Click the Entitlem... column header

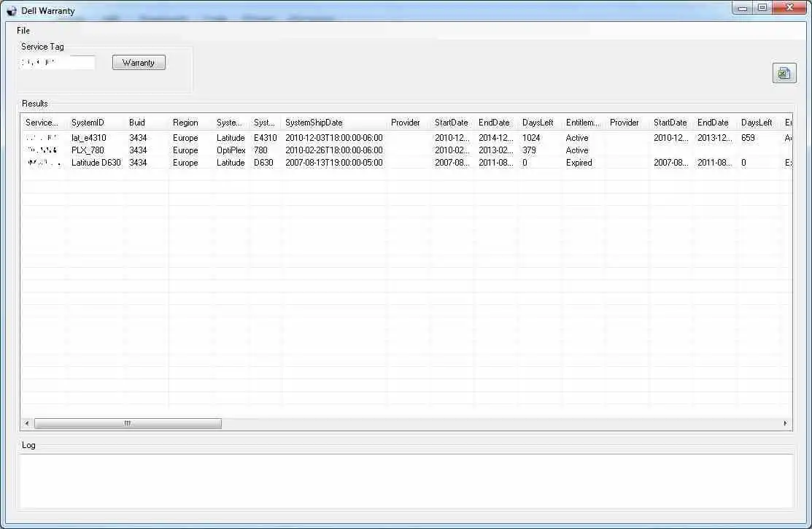(x=584, y=123)
